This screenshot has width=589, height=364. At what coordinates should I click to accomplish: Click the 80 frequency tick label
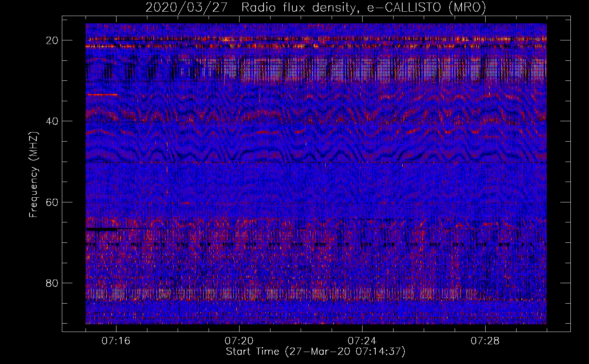click(x=52, y=283)
